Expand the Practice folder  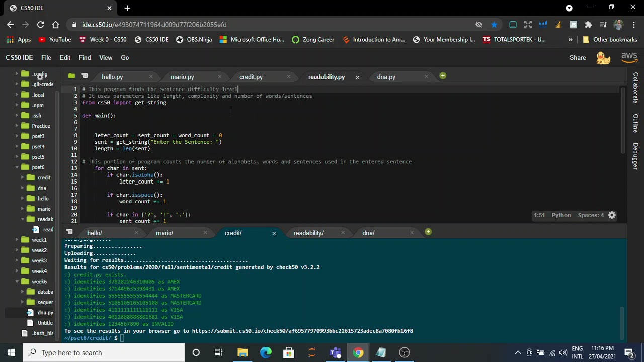(x=17, y=126)
